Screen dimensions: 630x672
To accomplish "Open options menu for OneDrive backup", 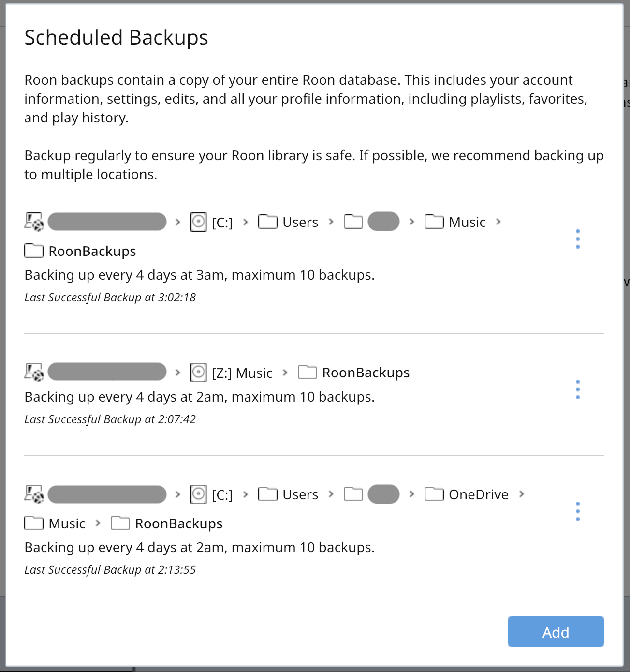I will tap(577, 511).
